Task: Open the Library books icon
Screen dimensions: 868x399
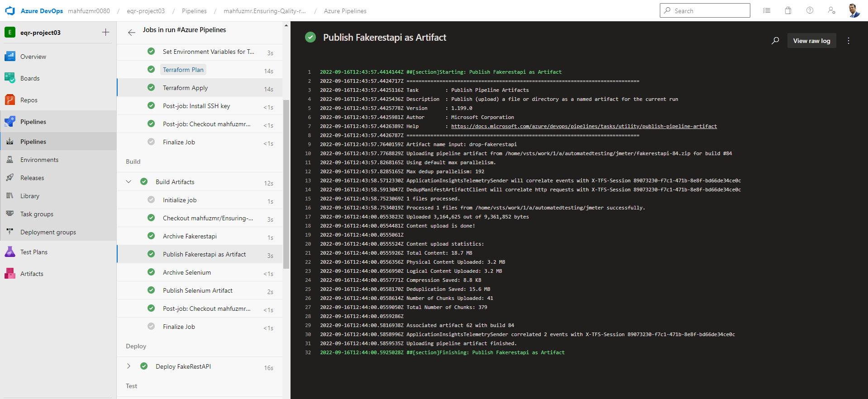Action: pos(10,196)
